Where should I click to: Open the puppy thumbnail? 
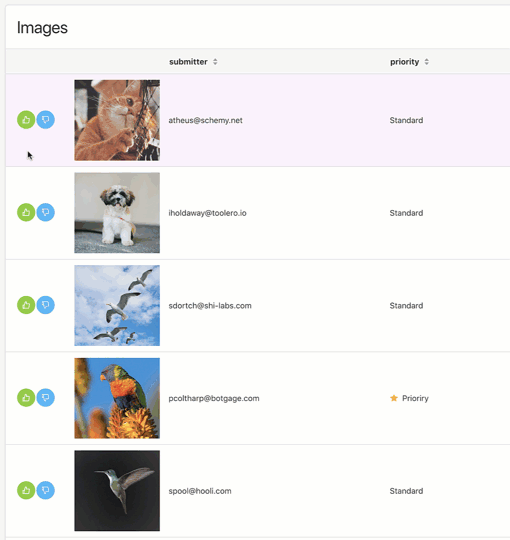point(117,213)
